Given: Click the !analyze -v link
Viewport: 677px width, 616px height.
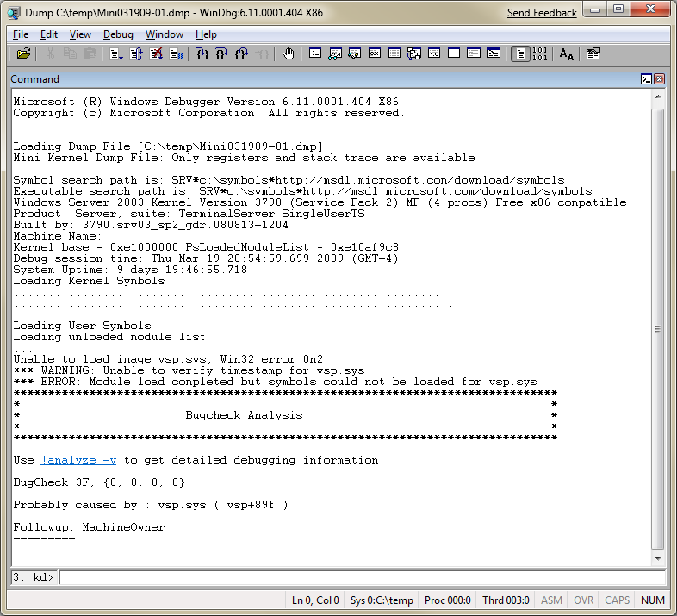Looking at the screenshot, I should 78,460.
